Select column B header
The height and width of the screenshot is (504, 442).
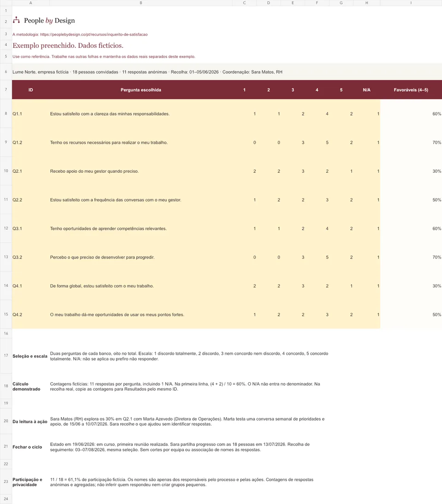coord(141,3)
